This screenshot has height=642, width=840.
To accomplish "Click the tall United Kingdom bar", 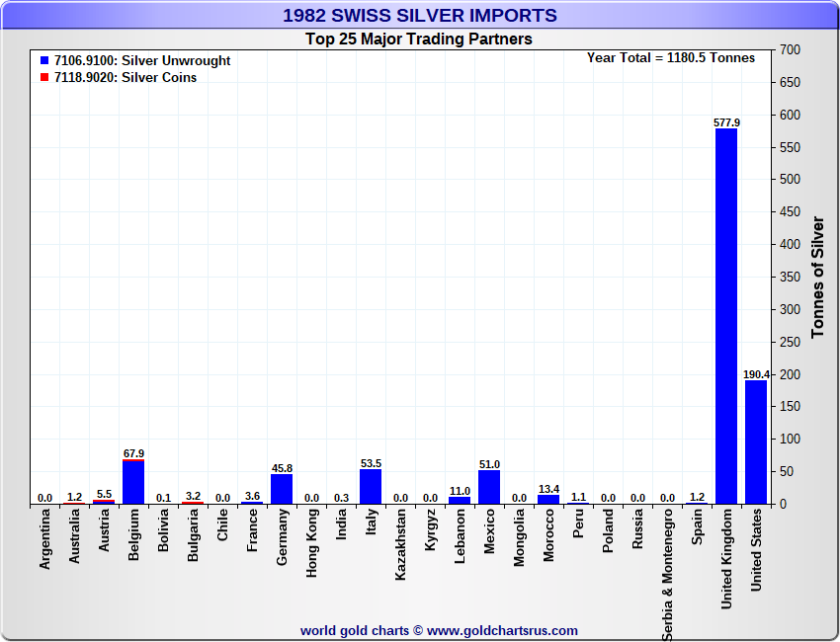I will click(726, 316).
